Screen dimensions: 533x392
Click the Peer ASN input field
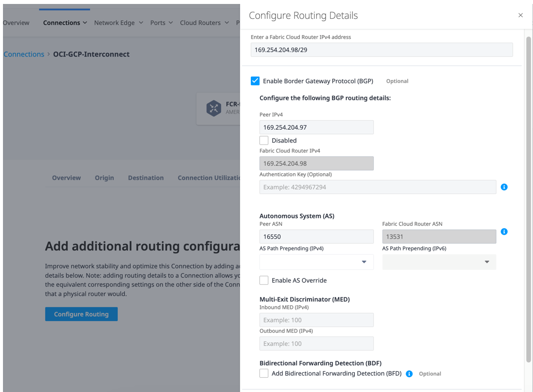pos(316,237)
